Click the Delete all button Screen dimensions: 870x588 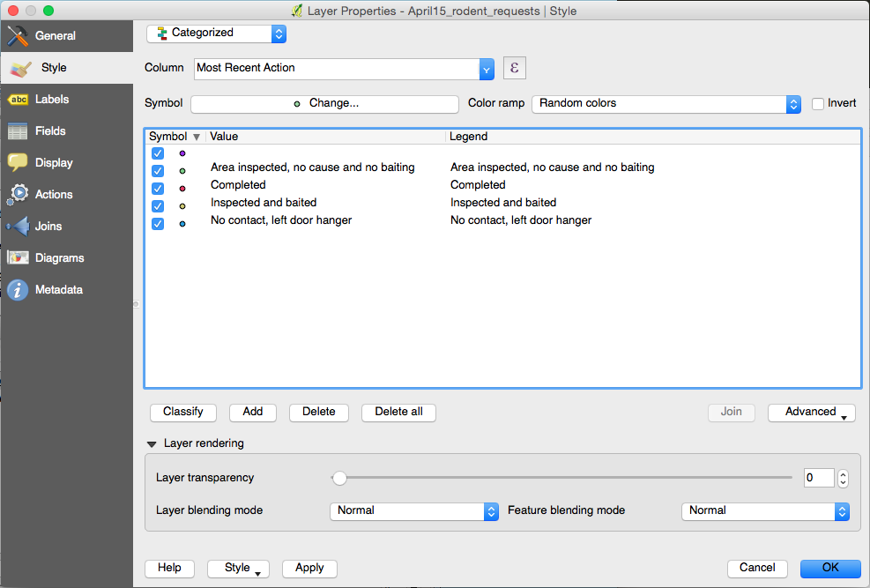coord(398,412)
